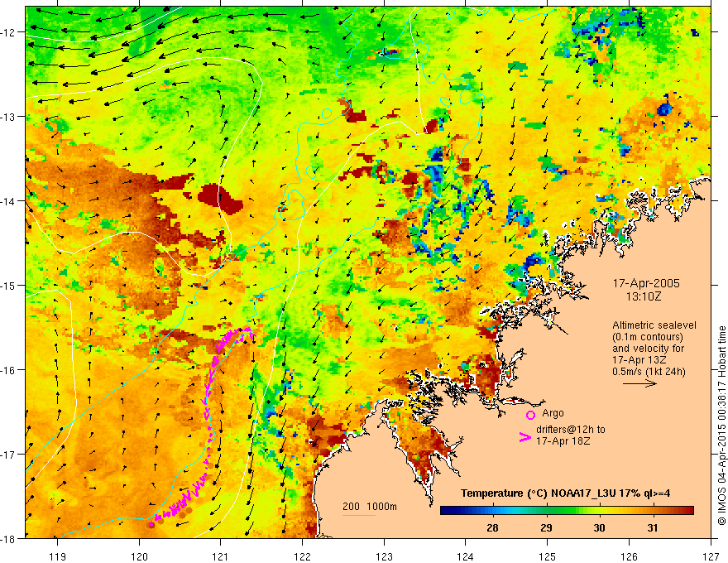Click the '-18' latitude axis label
The image size is (728, 563).
pos(9,539)
